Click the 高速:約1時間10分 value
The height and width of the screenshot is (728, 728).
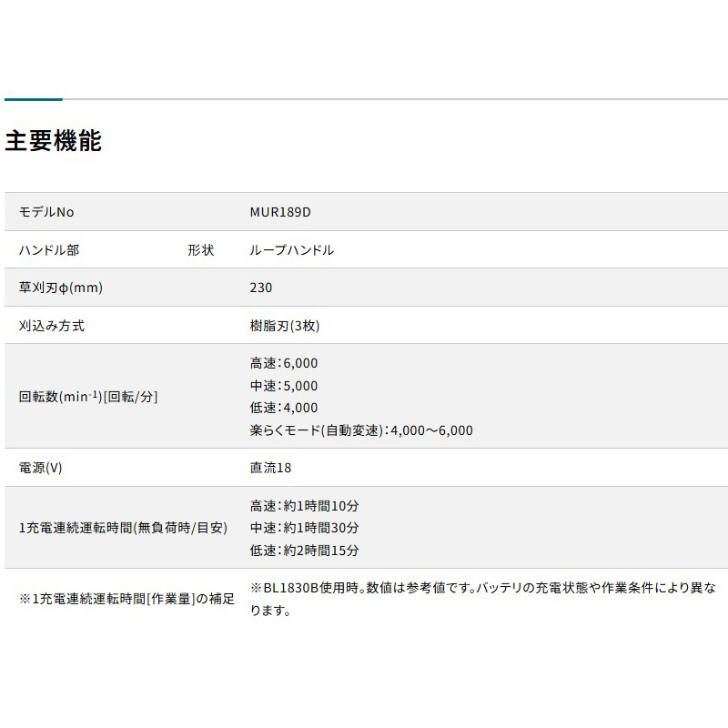305,506
